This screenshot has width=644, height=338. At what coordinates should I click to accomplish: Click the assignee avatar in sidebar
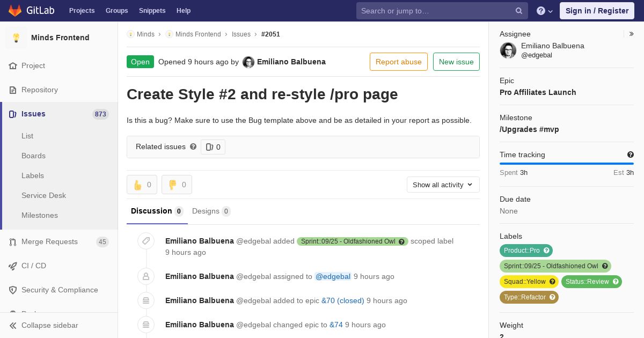coord(508,50)
